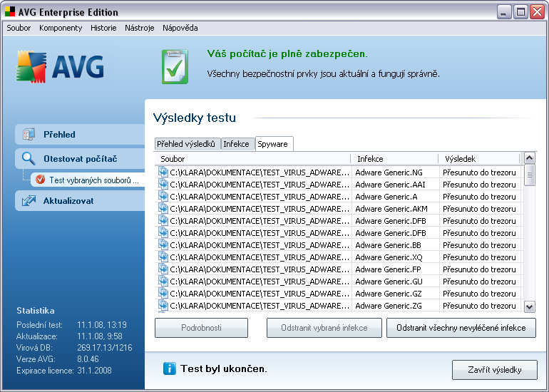Click the Přehled overview icon
549x392 pixels.
pos(29,134)
